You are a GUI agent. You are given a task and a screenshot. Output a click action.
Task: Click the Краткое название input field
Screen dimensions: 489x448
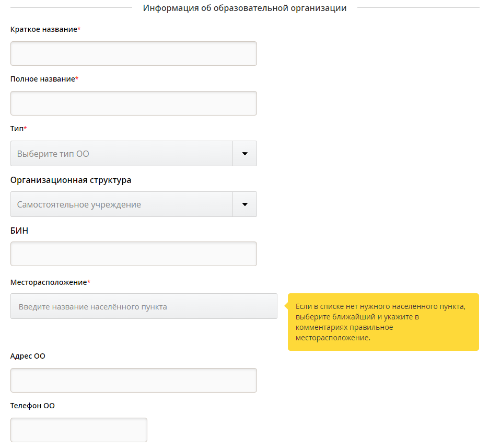[x=133, y=54]
